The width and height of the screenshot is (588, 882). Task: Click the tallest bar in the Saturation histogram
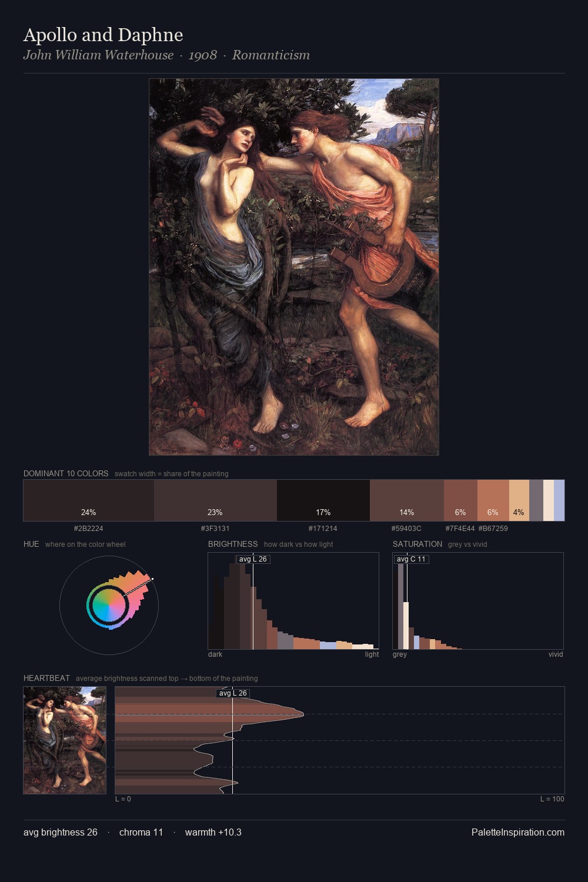(400, 606)
